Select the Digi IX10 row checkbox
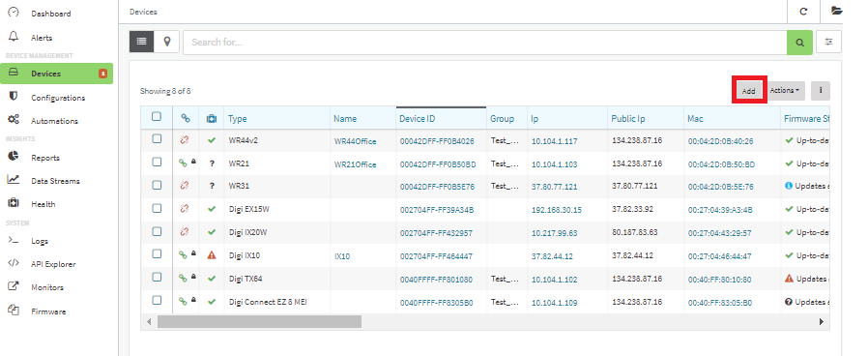 pyautogui.click(x=157, y=253)
